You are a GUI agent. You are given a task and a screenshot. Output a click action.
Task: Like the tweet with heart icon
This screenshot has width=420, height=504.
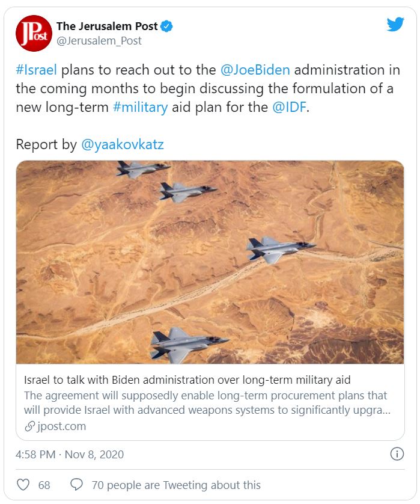(x=23, y=485)
